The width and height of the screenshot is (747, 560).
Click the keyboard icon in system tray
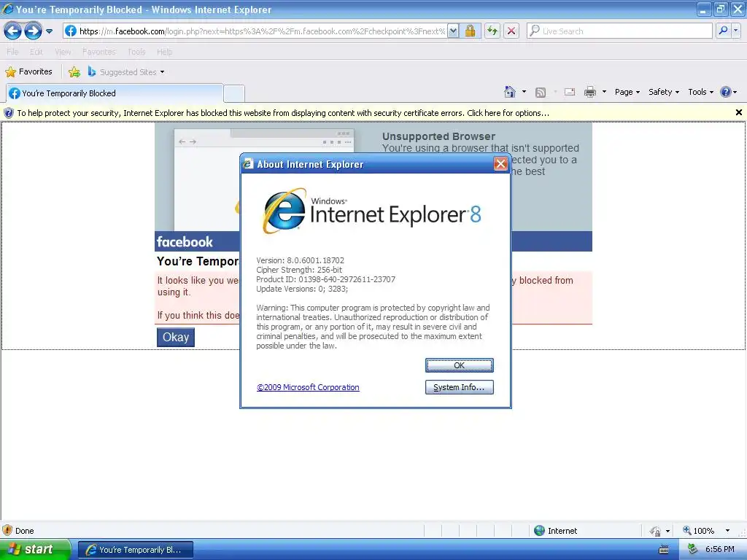(x=664, y=550)
